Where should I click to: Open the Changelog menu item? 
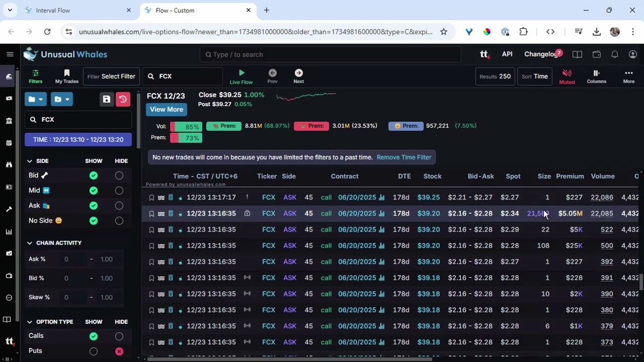pos(541,54)
